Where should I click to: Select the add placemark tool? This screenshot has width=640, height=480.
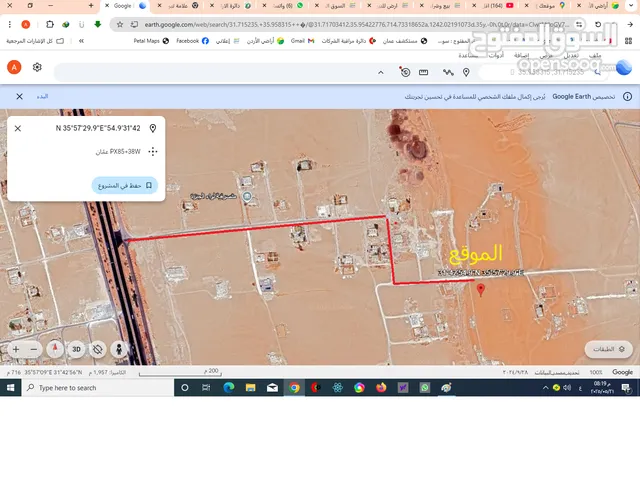466,72
